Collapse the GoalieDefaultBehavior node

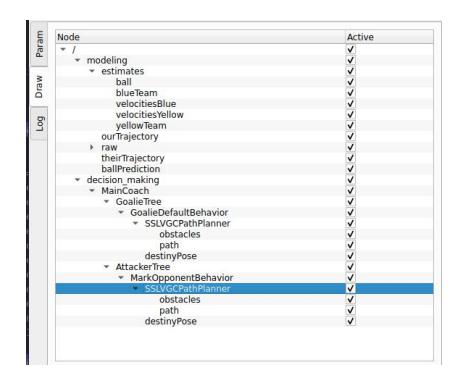coord(121,212)
